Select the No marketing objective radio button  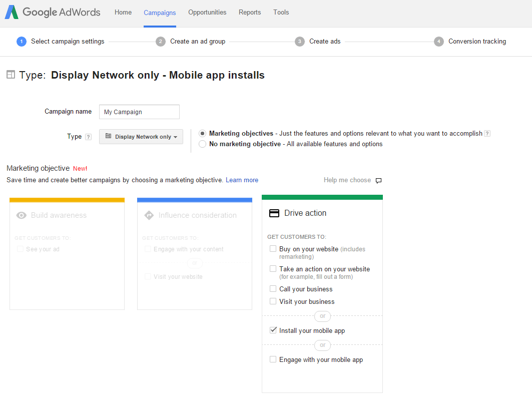tap(202, 144)
